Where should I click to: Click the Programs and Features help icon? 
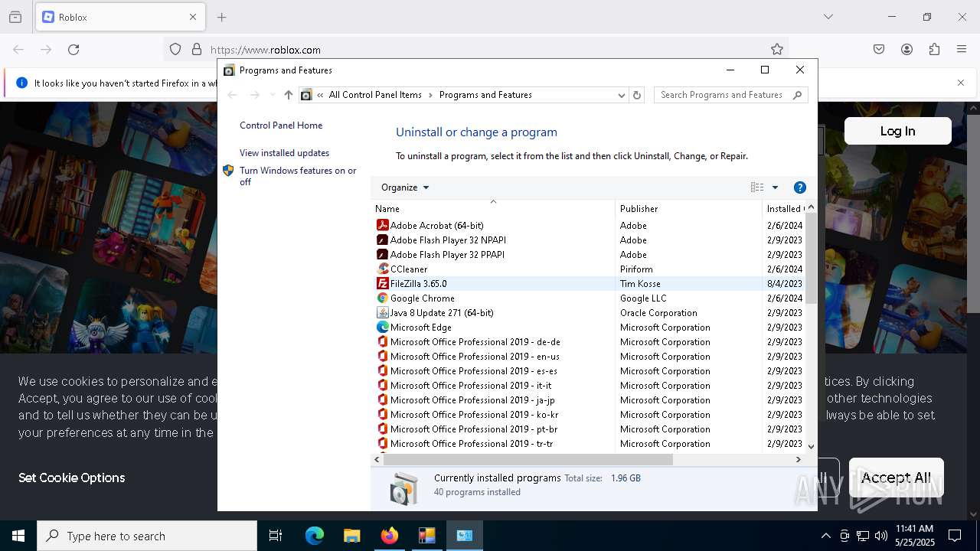pos(800,187)
